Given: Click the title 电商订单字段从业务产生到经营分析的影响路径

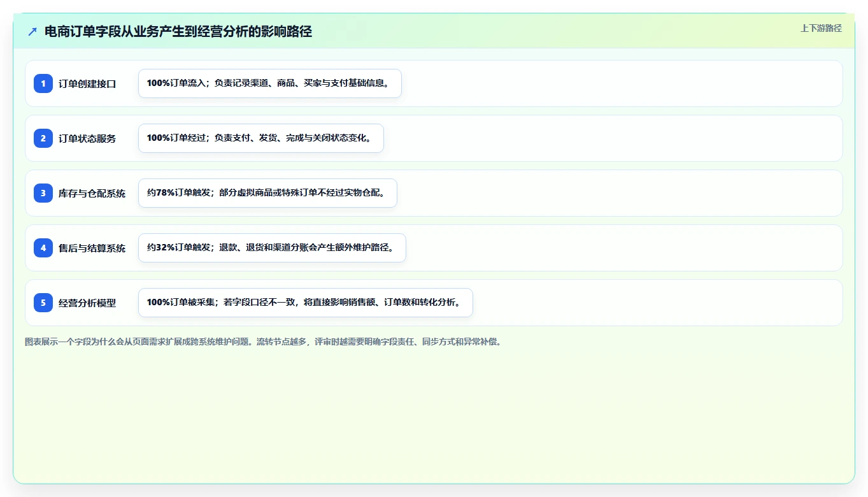Looking at the screenshot, I should (178, 31).
